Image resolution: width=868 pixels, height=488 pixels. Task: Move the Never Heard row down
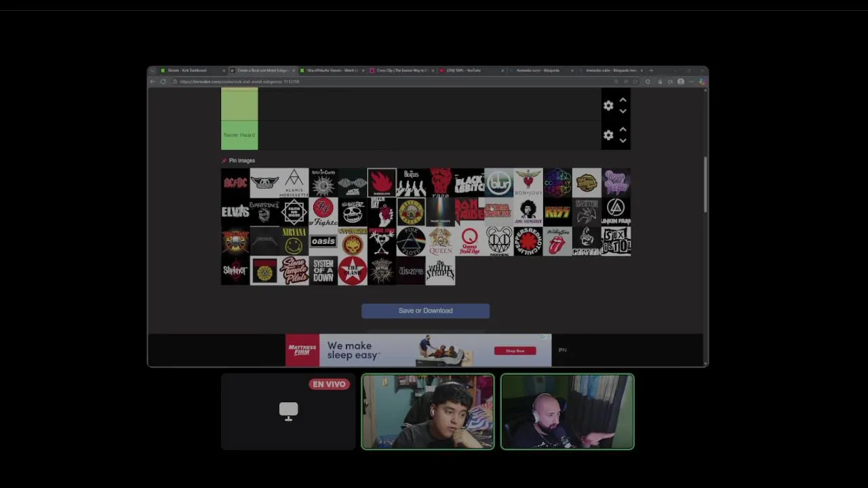coord(623,141)
